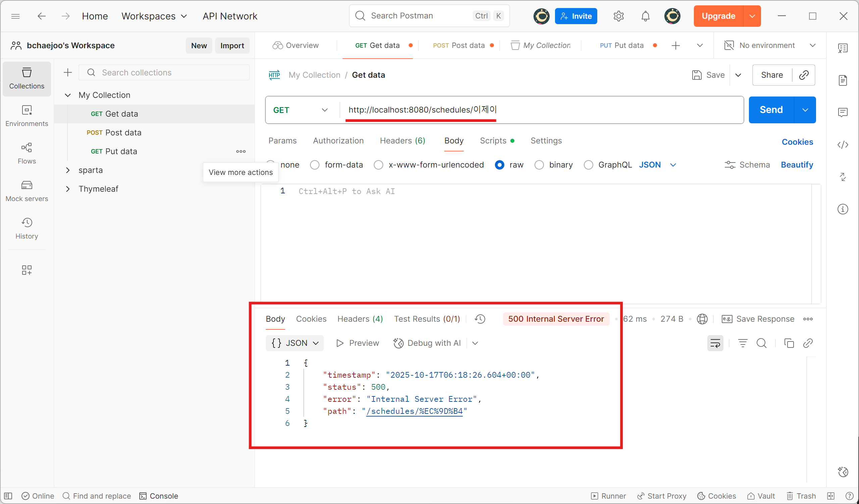Open the Console in status bar
The image size is (859, 504).
[x=159, y=496]
